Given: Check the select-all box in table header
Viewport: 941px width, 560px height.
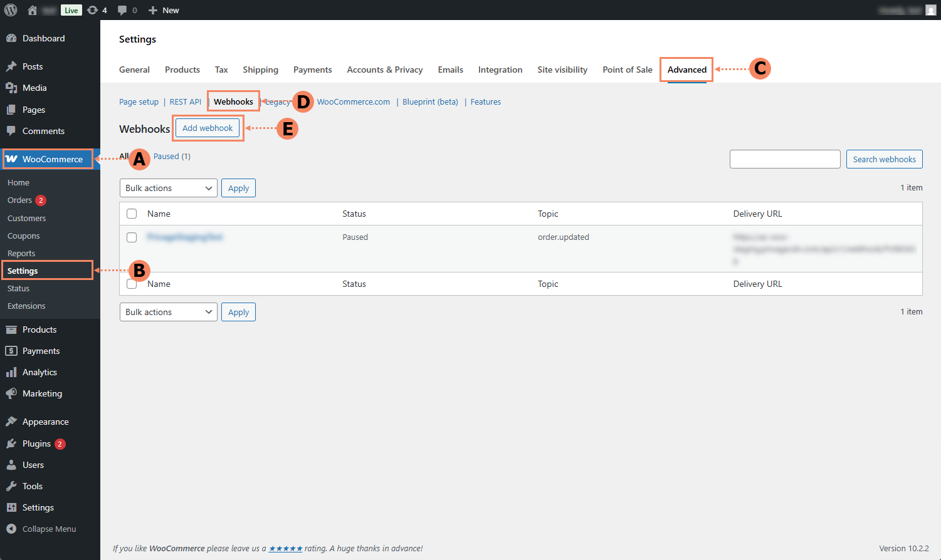Looking at the screenshot, I should 132,214.
